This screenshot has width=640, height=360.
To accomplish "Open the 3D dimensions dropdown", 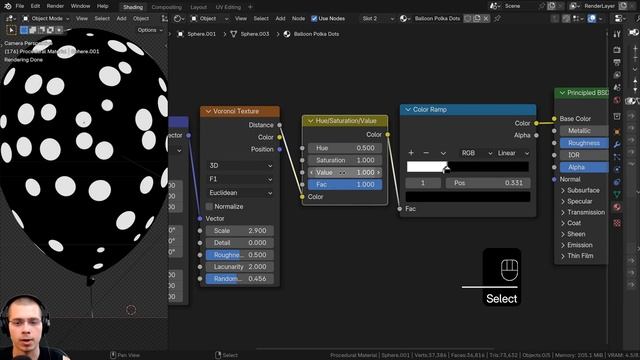I will pos(240,166).
